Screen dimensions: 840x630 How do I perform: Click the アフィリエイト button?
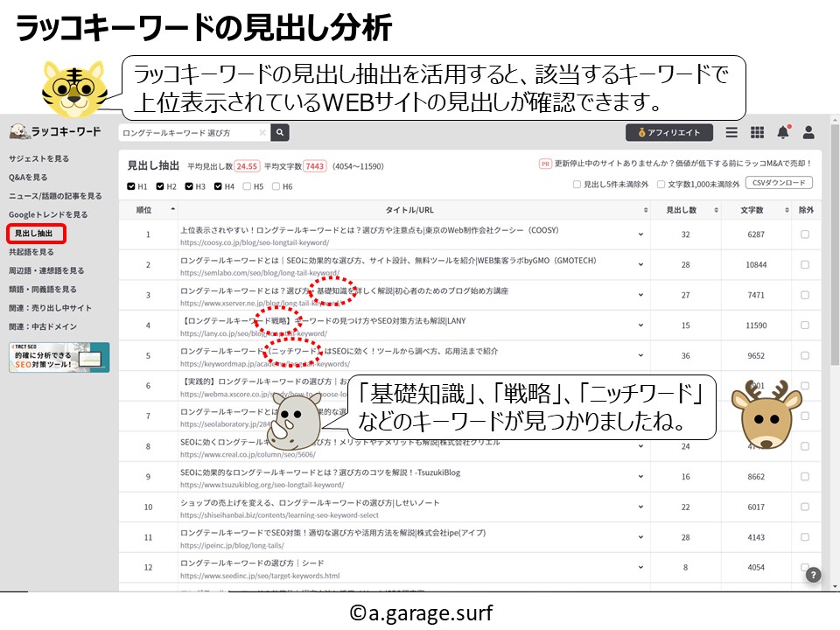point(669,132)
